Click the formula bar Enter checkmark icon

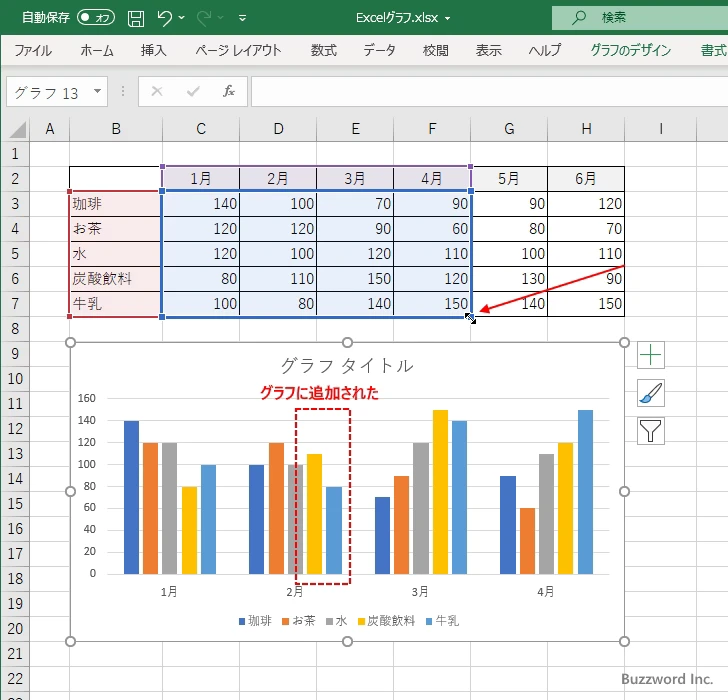pyautogui.click(x=193, y=91)
